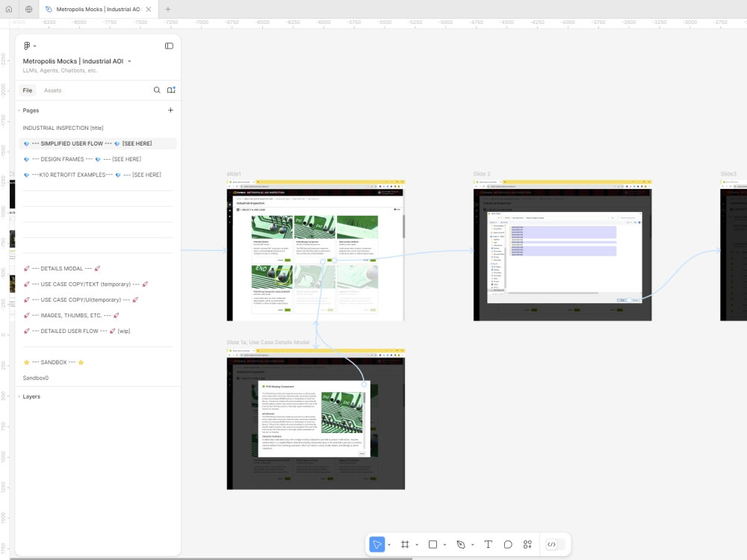Select the Metropolis Mocks browser tab
This screenshot has width=747, height=560.
point(99,9)
